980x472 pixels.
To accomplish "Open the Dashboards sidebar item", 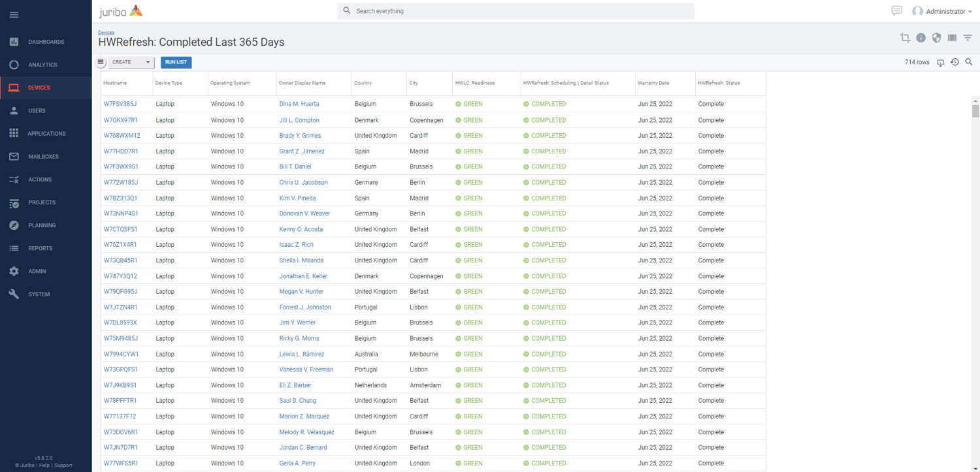I will point(46,42).
